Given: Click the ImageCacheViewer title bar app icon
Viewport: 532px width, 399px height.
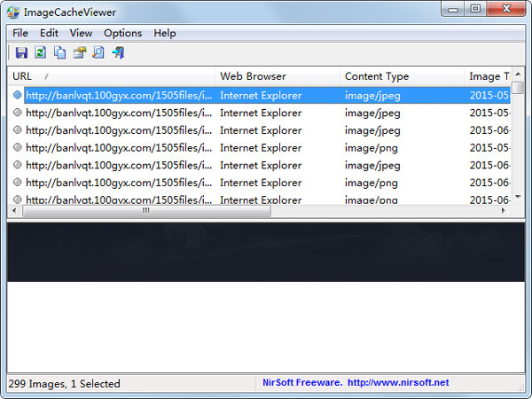Looking at the screenshot, I should pyautogui.click(x=15, y=11).
